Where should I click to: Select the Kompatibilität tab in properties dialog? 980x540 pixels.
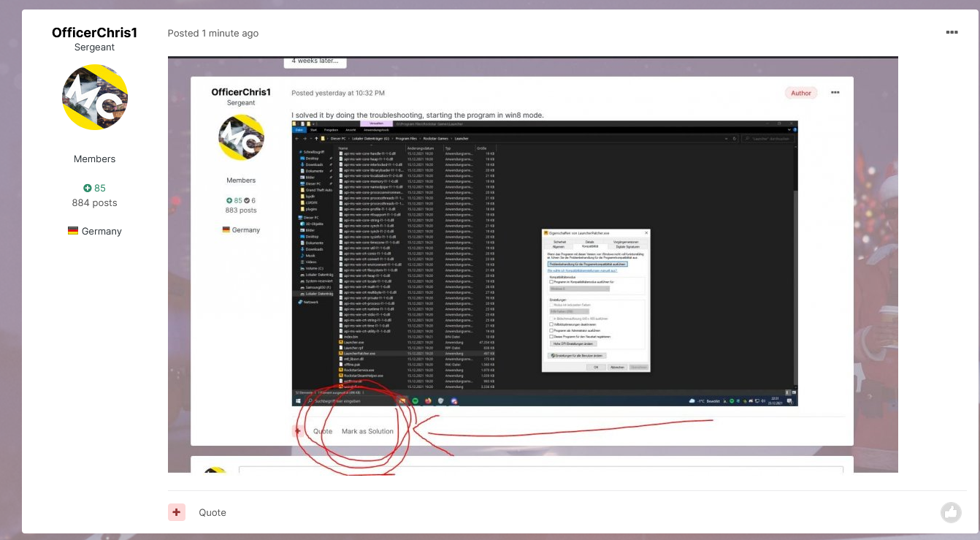[x=590, y=246]
